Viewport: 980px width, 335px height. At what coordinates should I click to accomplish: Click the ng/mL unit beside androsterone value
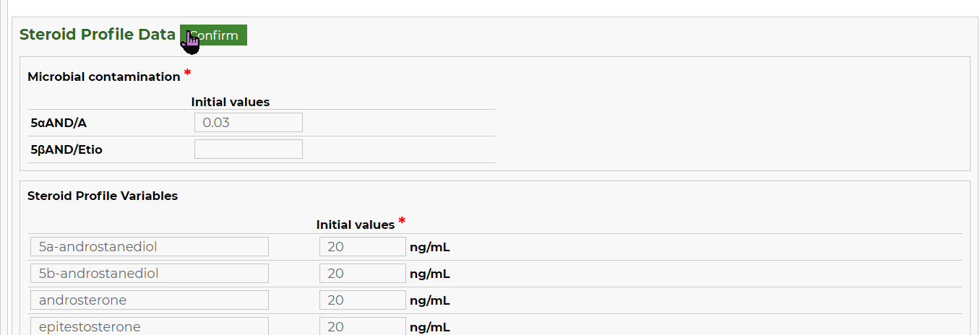pos(430,300)
